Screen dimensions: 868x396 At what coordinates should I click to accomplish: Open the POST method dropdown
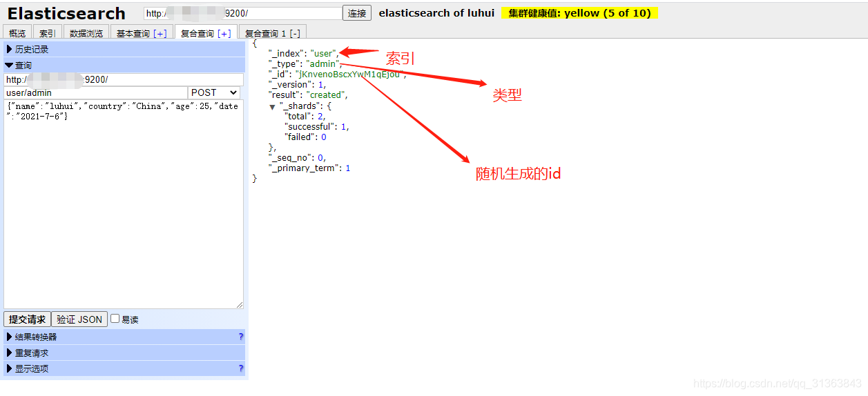pyautogui.click(x=215, y=92)
